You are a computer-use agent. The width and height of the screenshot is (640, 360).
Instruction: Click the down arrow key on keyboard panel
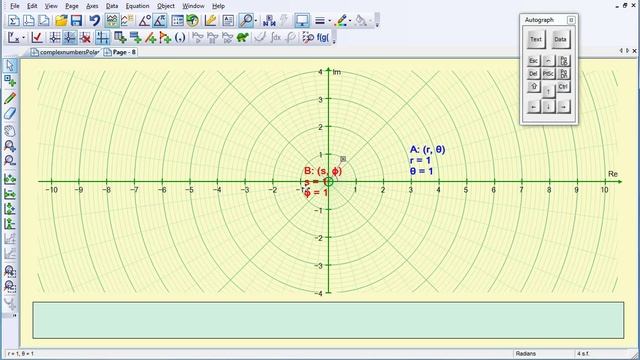pos(549,107)
